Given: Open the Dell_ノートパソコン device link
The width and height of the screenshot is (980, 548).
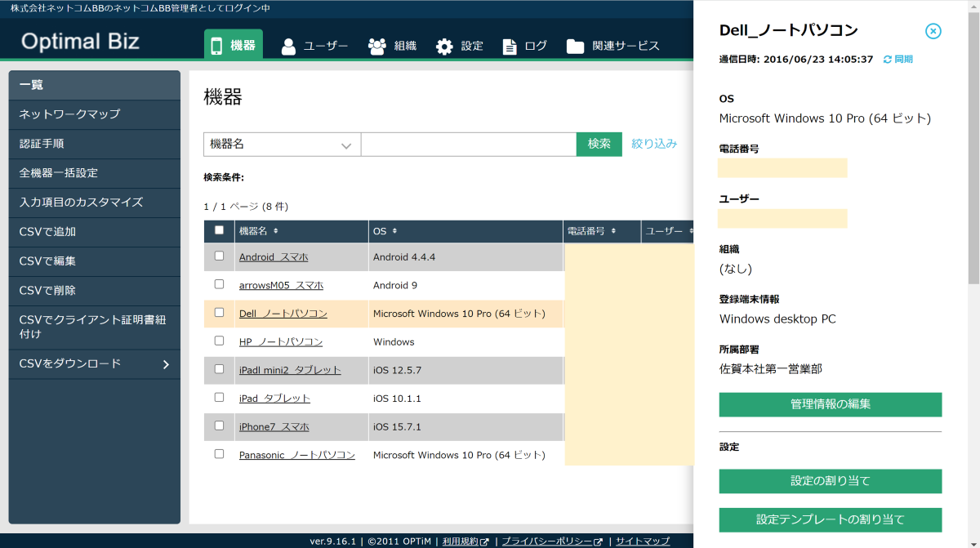Looking at the screenshot, I should coord(283,314).
